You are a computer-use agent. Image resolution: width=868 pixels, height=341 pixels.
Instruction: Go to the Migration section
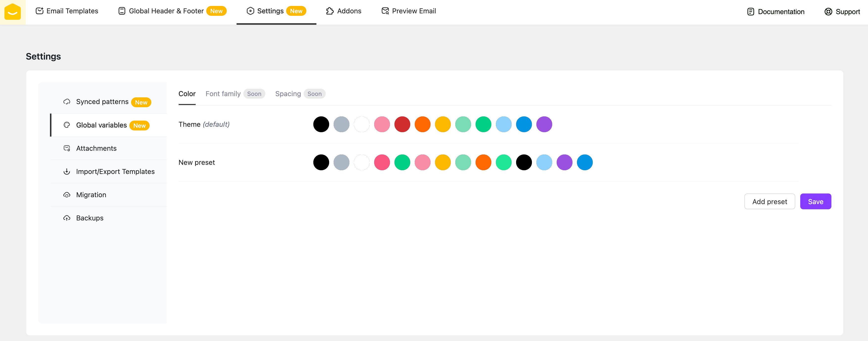(x=91, y=195)
